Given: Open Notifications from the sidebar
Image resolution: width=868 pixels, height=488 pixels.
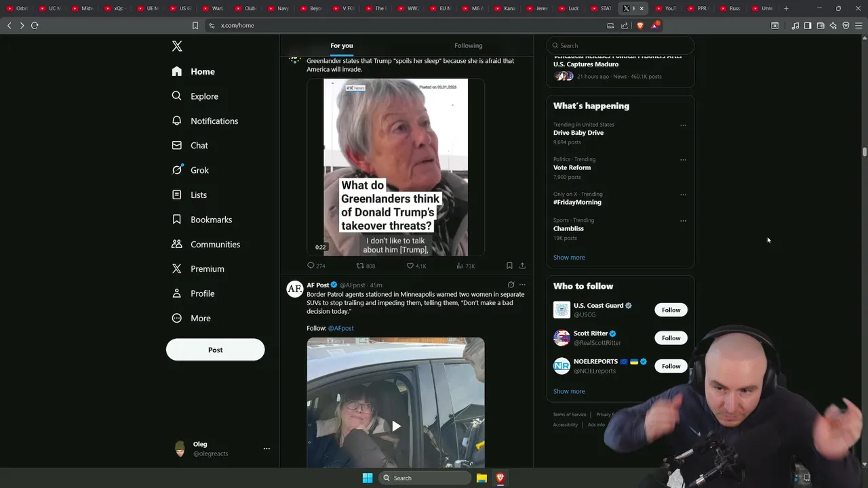Looking at the screenshot, I should pos(205,121).
